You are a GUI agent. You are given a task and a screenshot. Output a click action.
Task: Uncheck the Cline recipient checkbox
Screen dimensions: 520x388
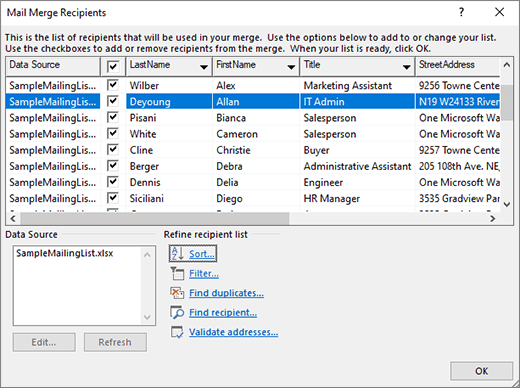[113, 149]
